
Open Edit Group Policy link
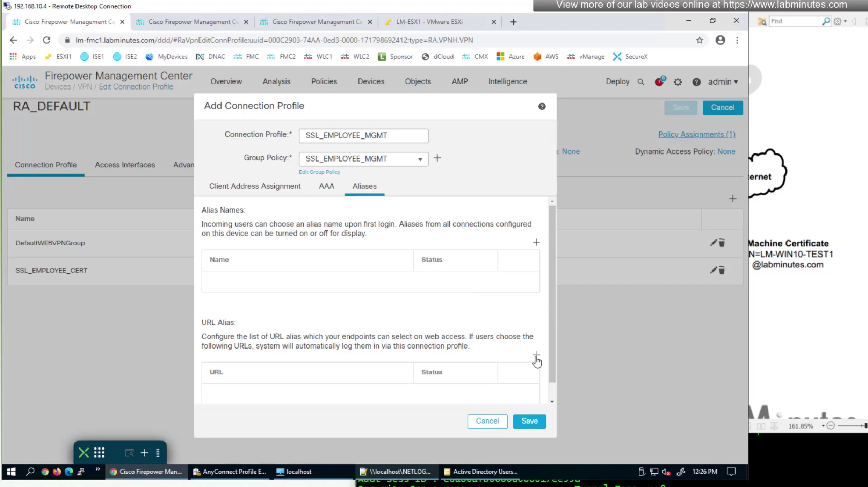pos(319,172)
